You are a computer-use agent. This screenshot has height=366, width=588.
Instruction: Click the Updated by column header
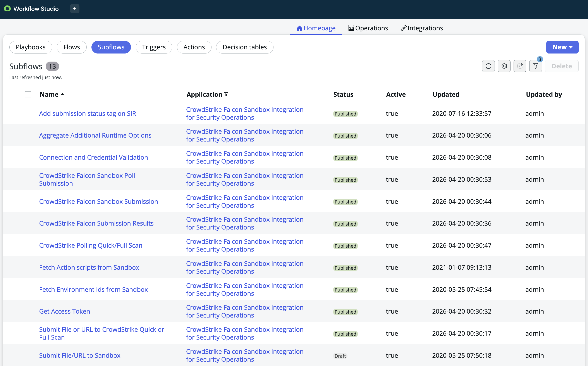(544, 94)
